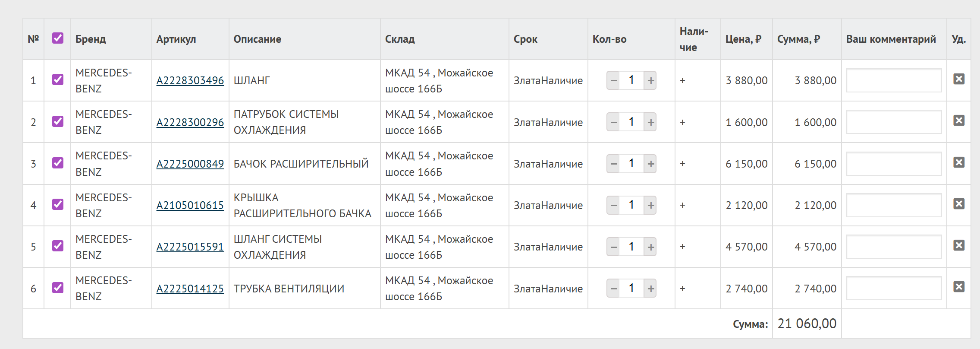
Task: Increase quantity for БАЧОК РАСШИРИТЕЛЬНЫЙ
Action: 650,164
